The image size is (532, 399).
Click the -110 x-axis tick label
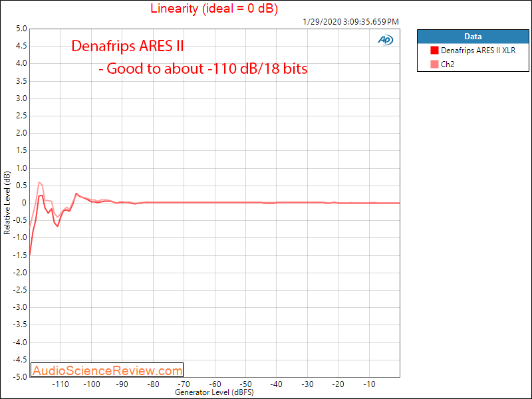point(61,384)
